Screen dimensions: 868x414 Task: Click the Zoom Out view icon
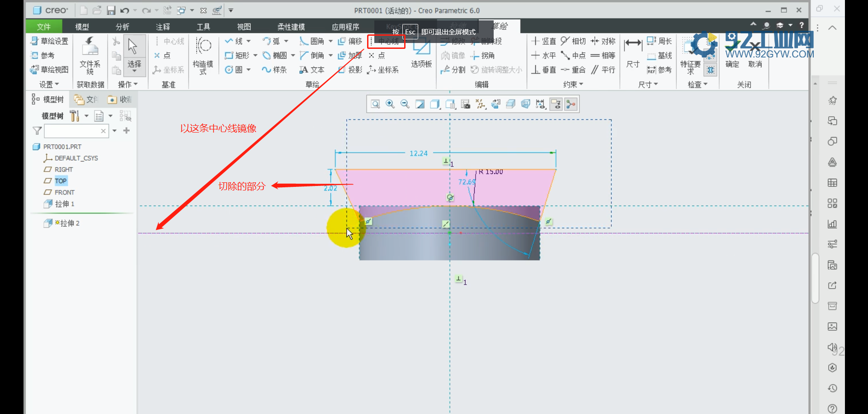405,105
